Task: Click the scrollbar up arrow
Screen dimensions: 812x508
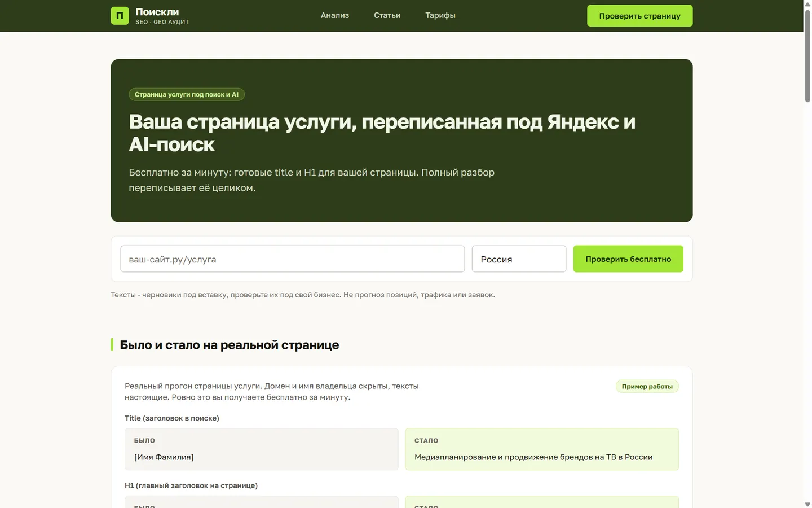Action: [807, 4]
